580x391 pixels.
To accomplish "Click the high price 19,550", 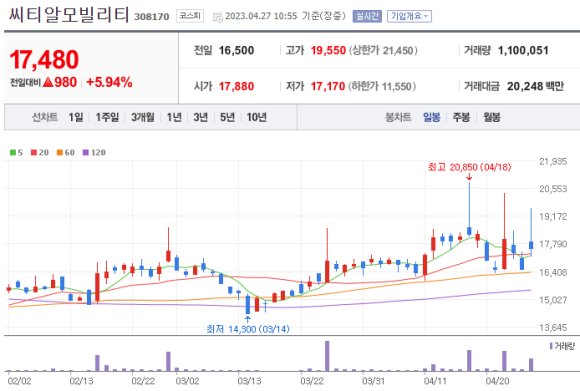I will pos(328,50).
